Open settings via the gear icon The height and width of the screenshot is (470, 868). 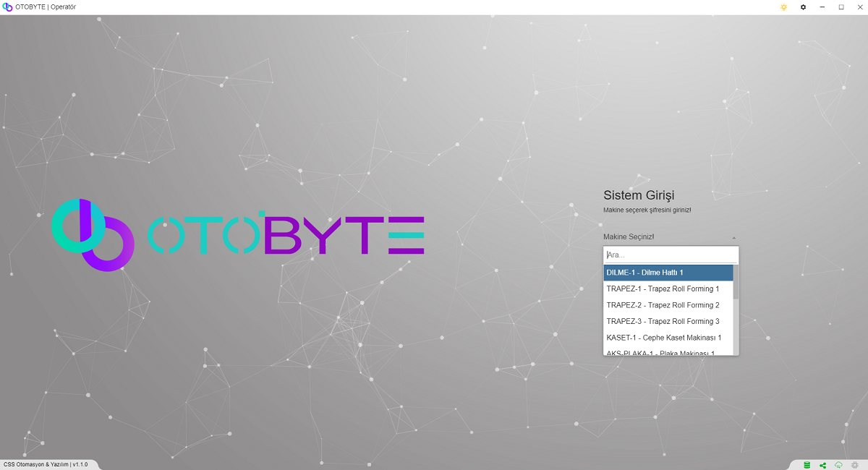pyautogui.click(x=803, y=7)
